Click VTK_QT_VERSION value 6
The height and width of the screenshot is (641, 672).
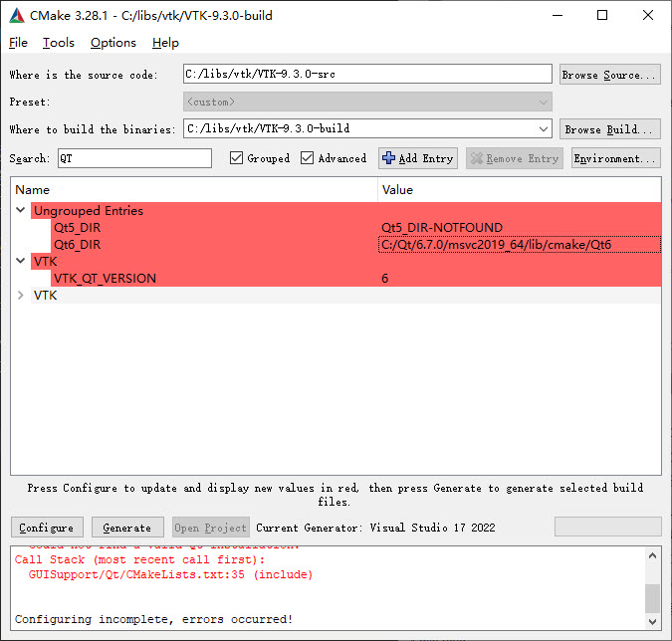coord(385,279)
